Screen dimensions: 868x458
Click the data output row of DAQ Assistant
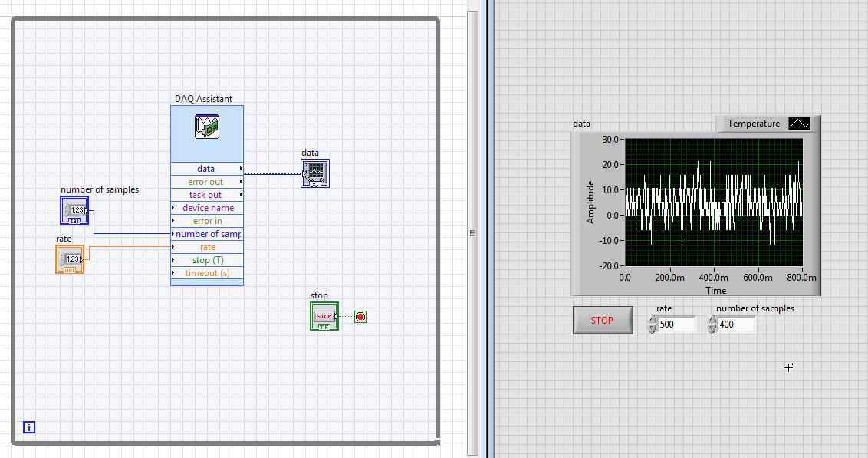click(206, 169)
